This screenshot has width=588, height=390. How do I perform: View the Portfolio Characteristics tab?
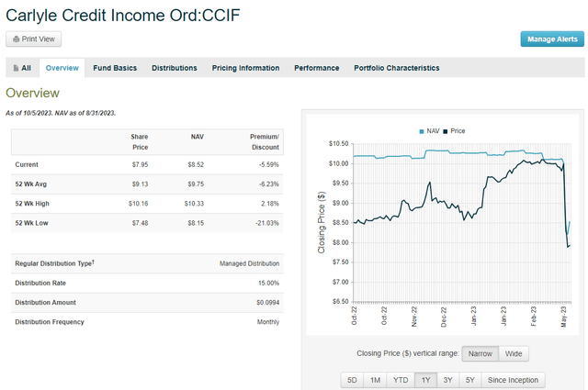(396, 68)
